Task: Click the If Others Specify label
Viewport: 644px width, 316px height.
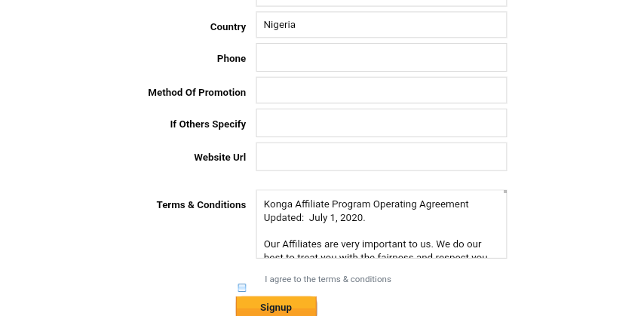Action: [x=207, y=124]
